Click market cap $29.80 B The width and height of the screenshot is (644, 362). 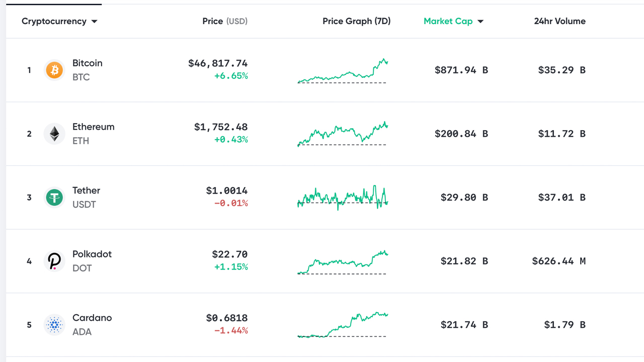click(x=464, y=198)
